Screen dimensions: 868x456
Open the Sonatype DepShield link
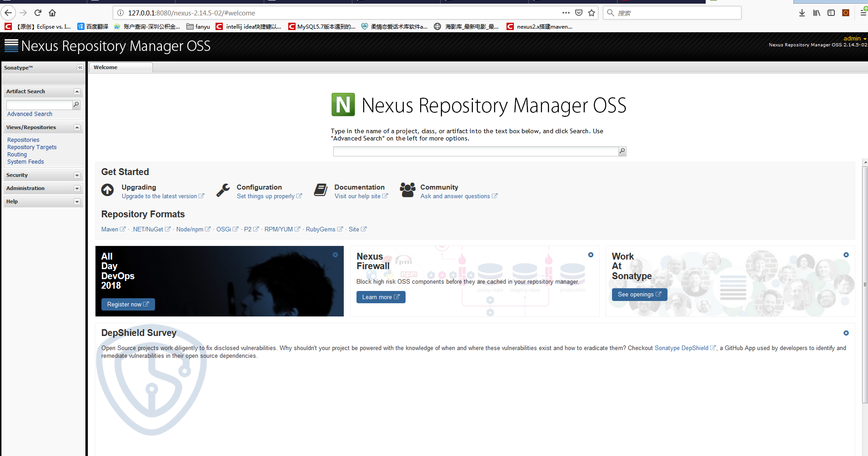pos(685,348)
